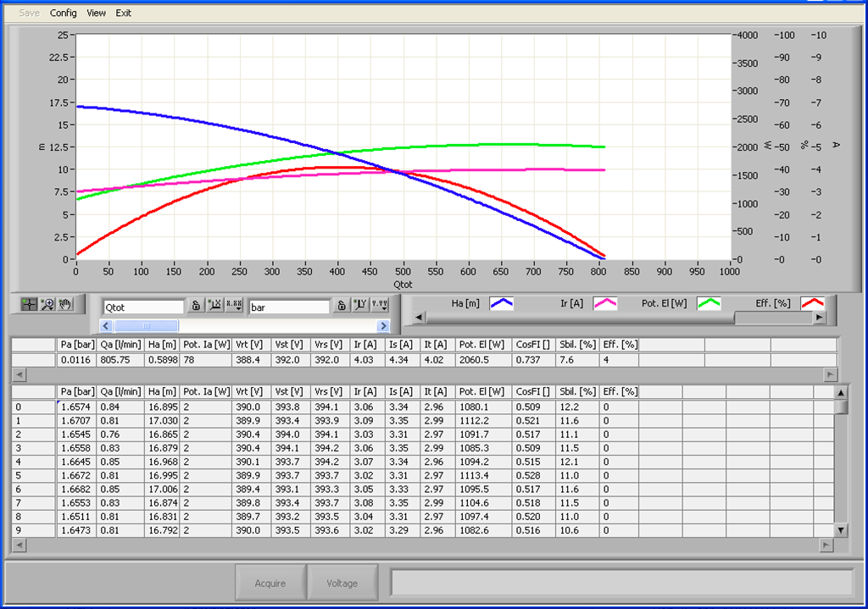Viewport: 868px width, 609px height.
Task: Select the graph zoom magnifier tool
Action: tap(47, 305)
